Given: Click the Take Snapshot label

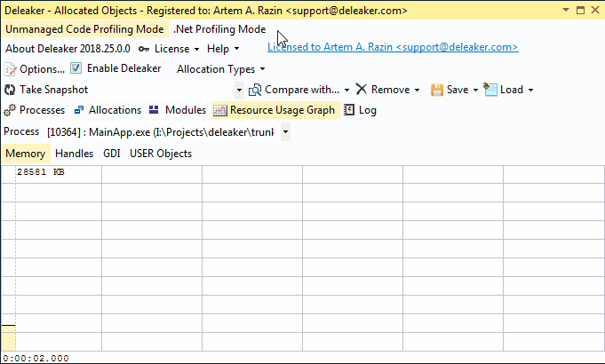Looking at the screenshot, I should [54, 90].
